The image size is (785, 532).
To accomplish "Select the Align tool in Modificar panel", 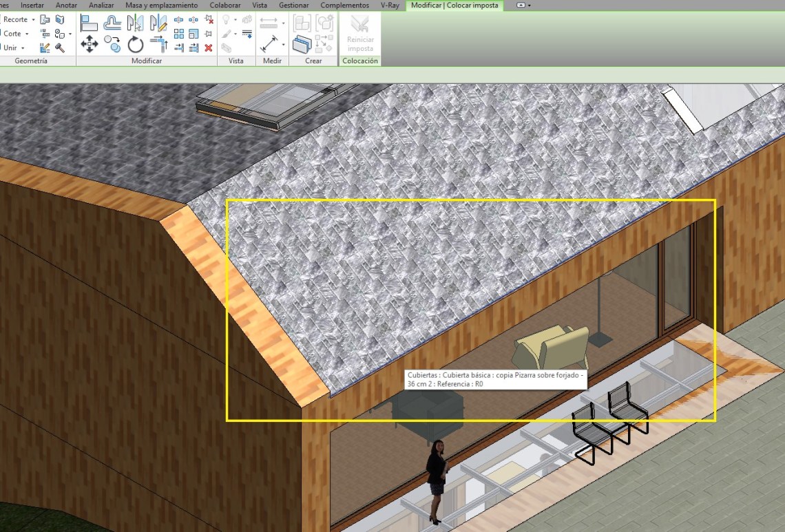I will point(89,23).
